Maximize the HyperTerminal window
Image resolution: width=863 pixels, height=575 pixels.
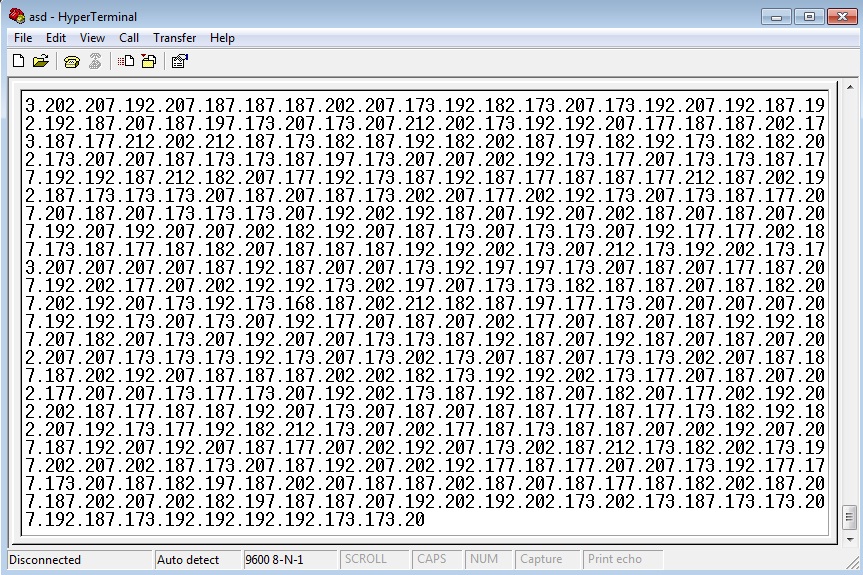coord(809,17)
